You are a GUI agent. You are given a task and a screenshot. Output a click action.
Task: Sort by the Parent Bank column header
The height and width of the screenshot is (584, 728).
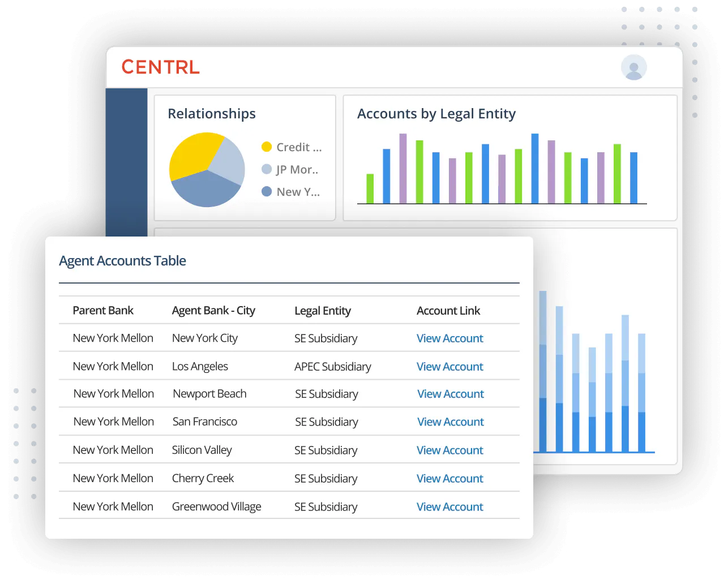103,310
